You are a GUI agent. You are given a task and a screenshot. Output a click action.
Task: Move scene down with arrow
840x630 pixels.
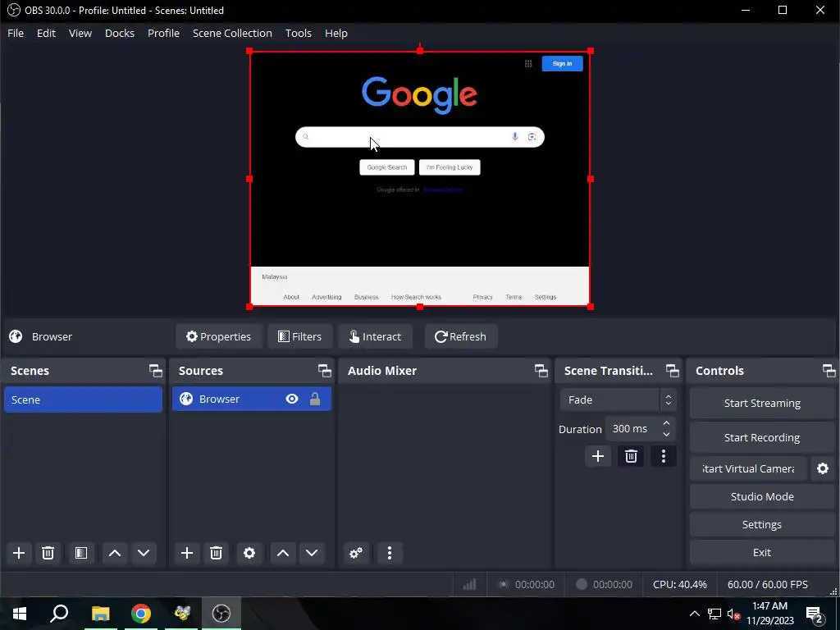click(144, 553)
